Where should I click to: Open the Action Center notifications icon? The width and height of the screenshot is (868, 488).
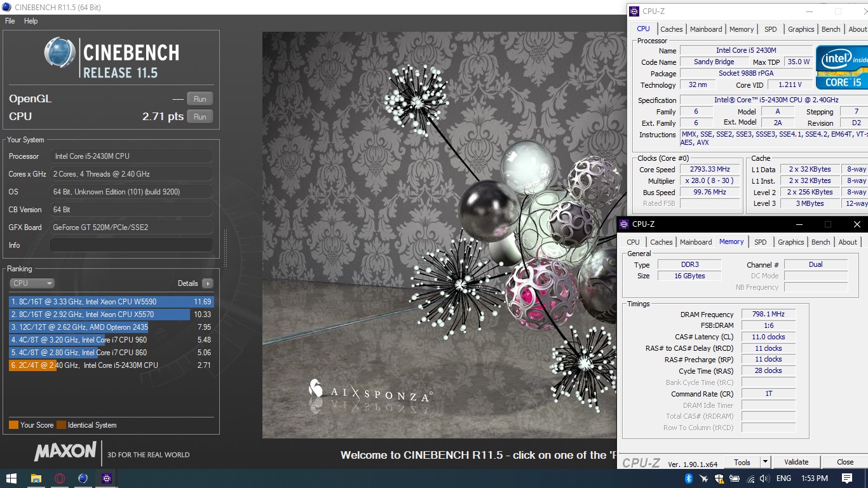(x=847, y=478)
